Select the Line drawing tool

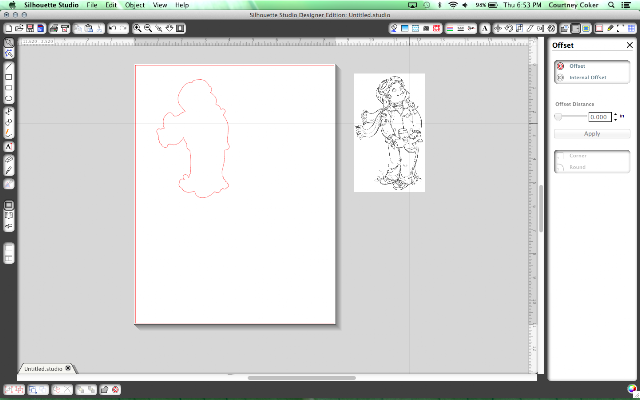pos(9,67)
